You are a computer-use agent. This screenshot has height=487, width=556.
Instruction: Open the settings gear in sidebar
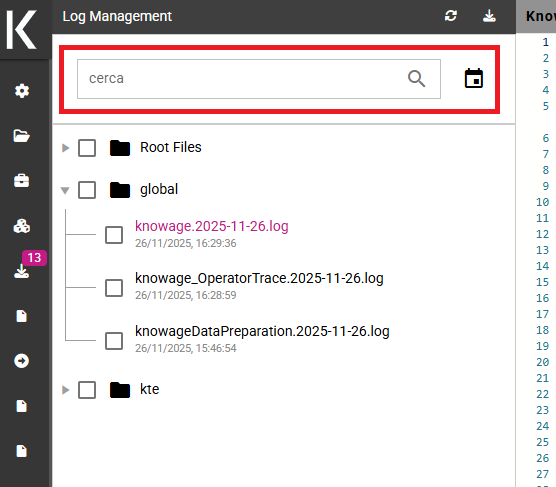click(22, 91)
